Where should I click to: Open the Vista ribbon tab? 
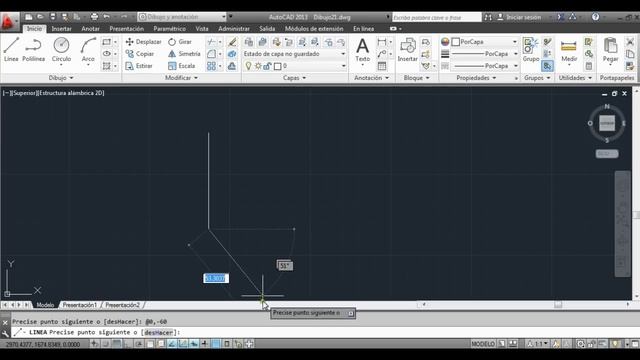pyautogui.click(x=202, y=29)
